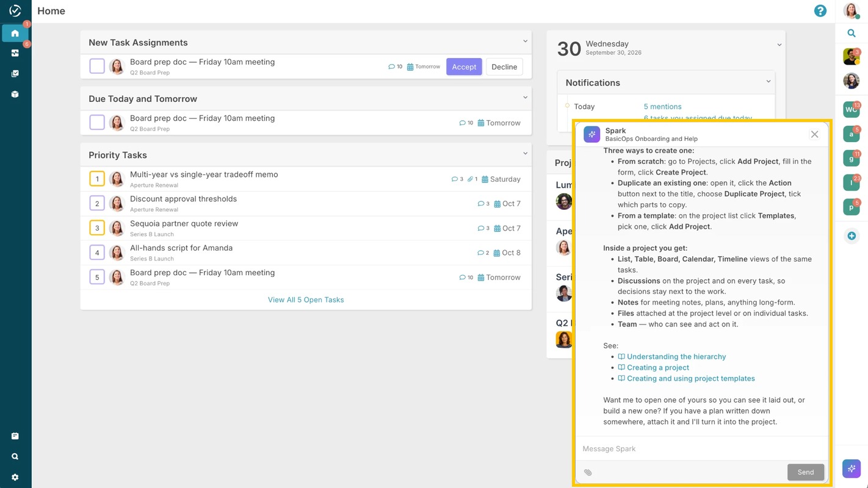868x488 pixels.
Task: Open the Discount approval thresholds task
Action: [x=183, y=199]
